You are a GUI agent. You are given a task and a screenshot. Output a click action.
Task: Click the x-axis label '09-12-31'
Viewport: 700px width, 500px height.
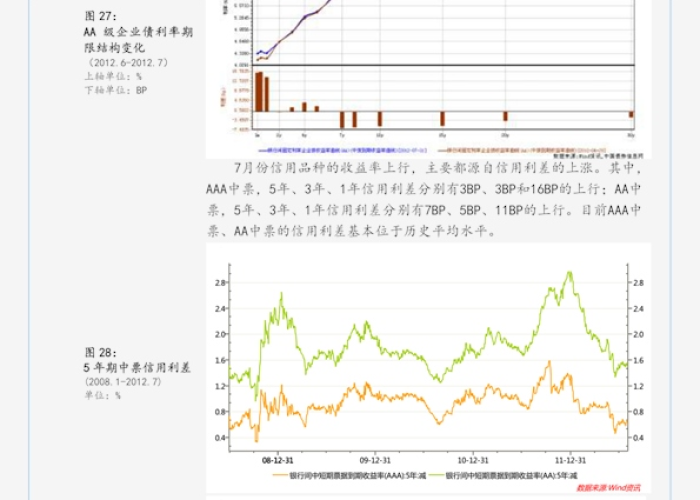[x=375, y=460]
